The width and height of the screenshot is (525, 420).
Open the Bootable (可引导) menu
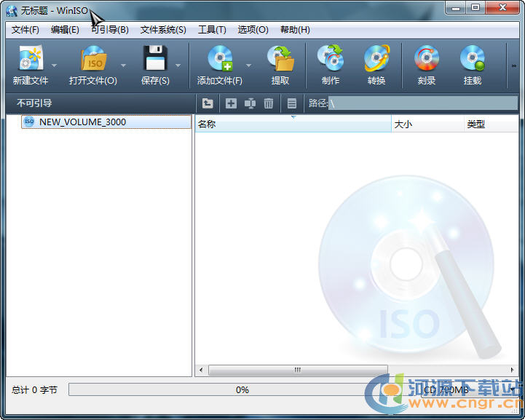(110, 30)
